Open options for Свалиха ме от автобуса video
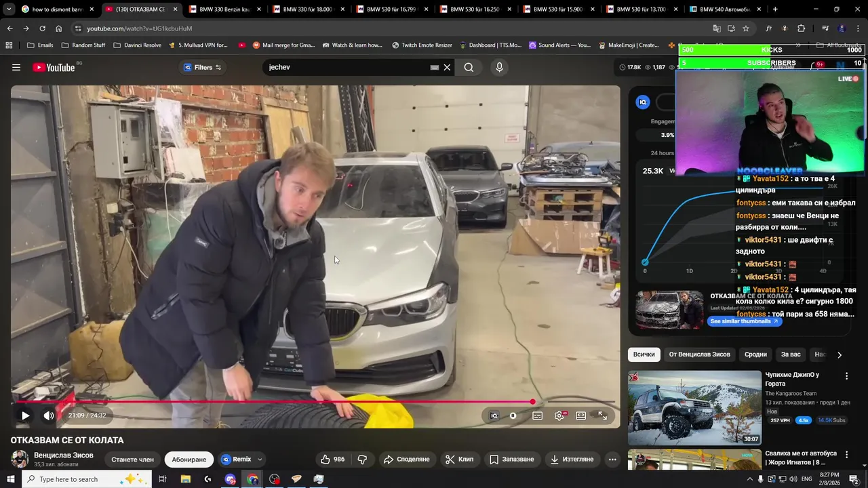 (846, 454)
